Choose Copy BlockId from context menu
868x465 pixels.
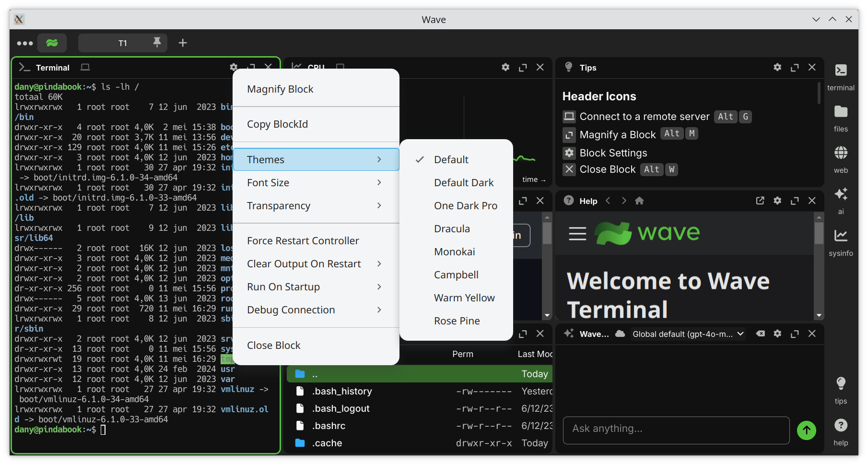click(316, 124)
